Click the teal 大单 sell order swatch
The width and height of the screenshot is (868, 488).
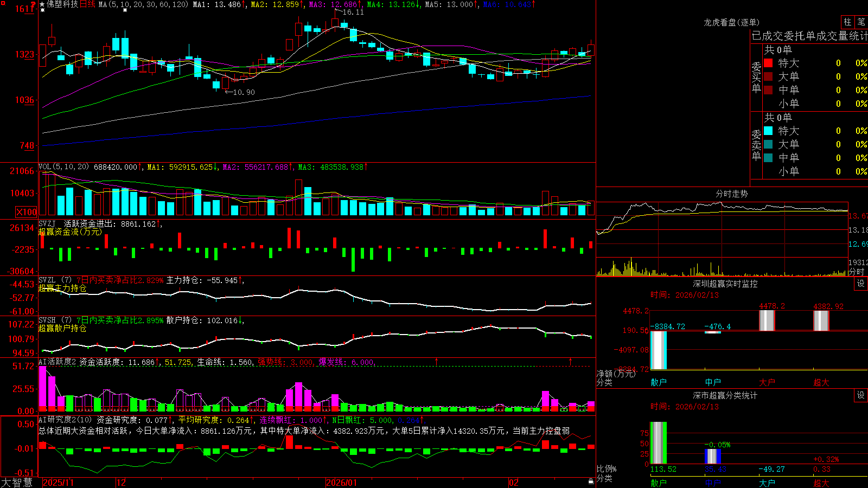coord(768,144)
